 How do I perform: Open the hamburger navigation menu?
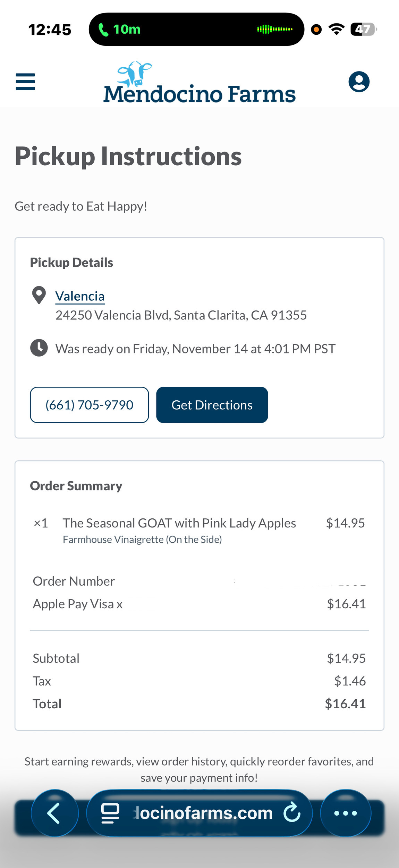coord(25,82)
